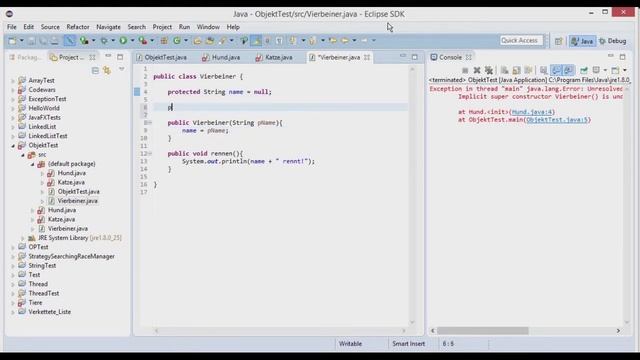Toggle Scroll Lock in Console toolbar

[516, 70]
